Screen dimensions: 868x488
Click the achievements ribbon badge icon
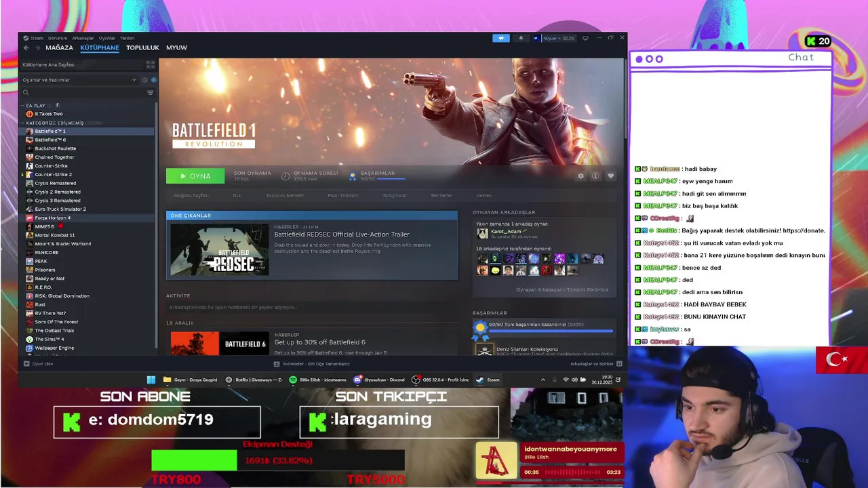353,176
